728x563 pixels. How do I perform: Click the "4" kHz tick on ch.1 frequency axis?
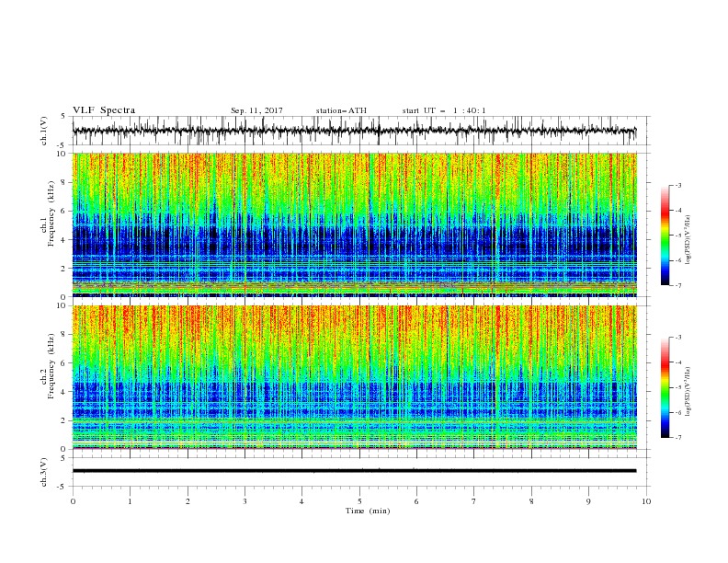coord(64,240)
